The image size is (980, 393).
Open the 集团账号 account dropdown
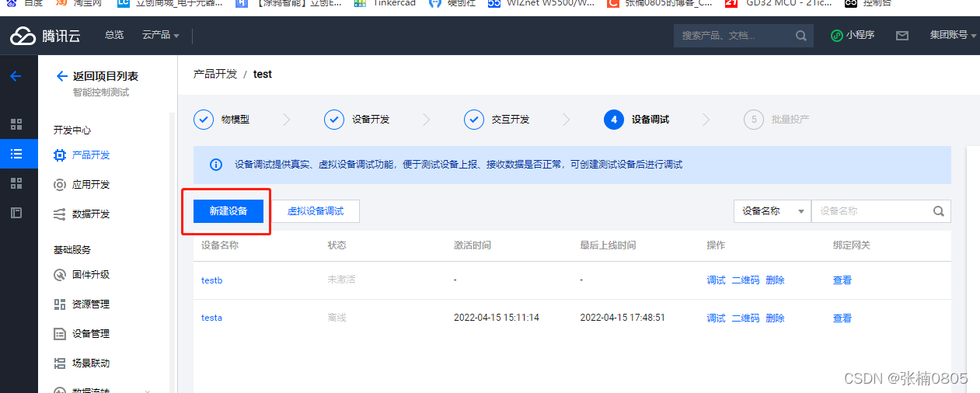click(953, 35)
